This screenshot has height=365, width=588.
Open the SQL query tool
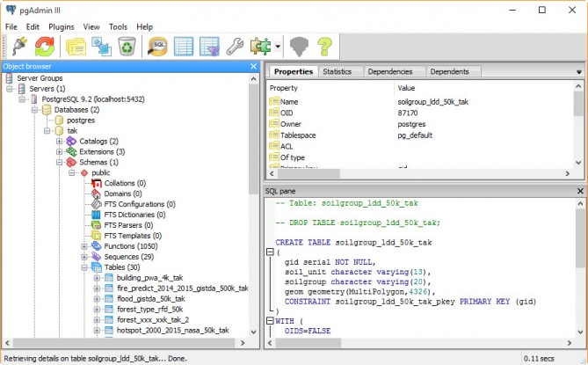(x=158, y=47)
